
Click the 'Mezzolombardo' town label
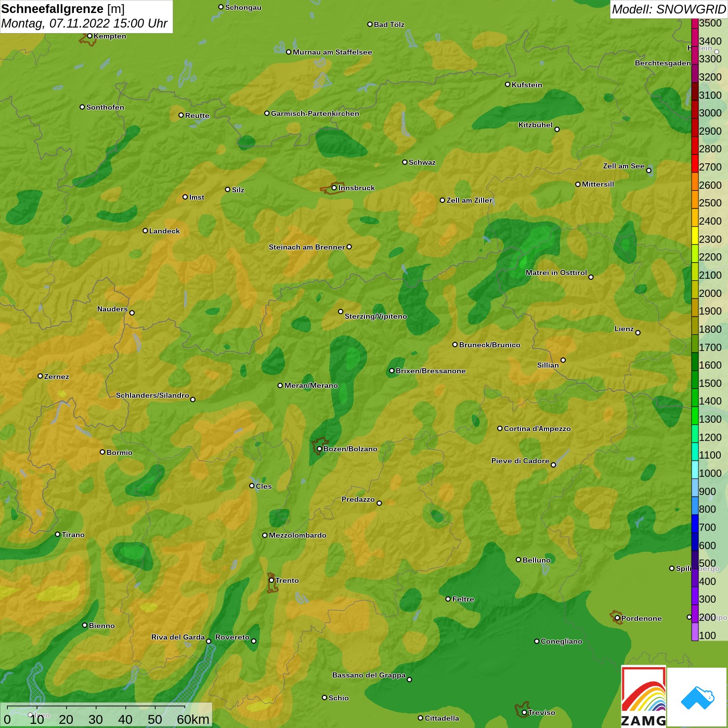(297, 535)
